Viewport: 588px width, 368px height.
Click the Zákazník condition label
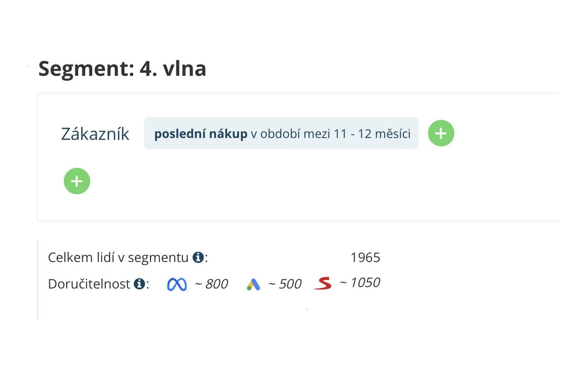click(x=95, y=134)
